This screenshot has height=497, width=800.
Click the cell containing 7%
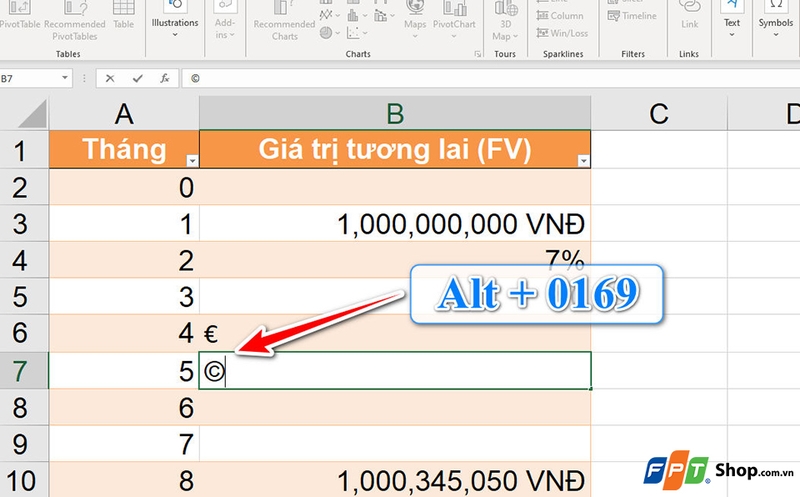coord(395,260)
